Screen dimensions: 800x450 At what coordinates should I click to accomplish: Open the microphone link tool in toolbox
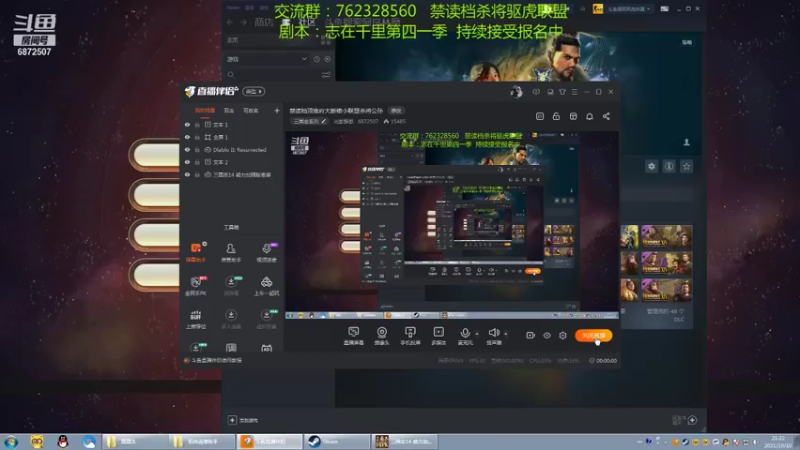pyautogui.click(x=266, y=252)
